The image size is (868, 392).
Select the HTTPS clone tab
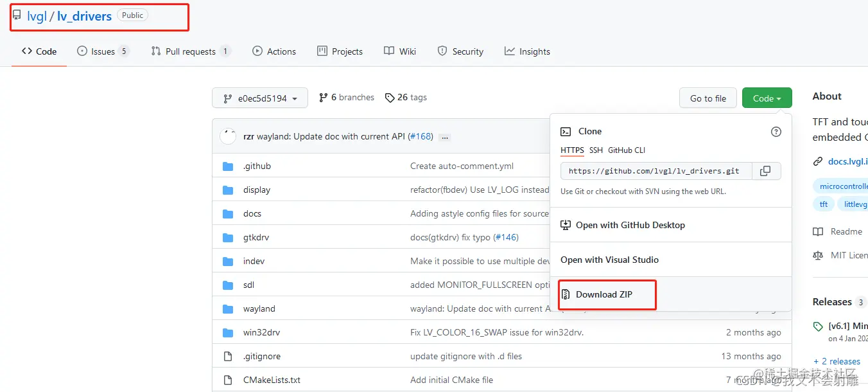point(572,150)
